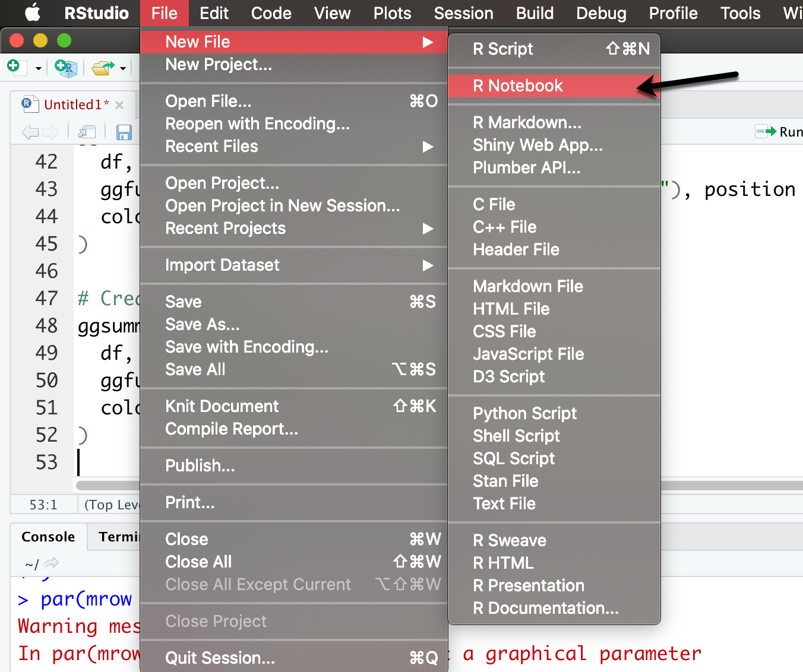The height and width of the screenshot is (672, 803).
Task: Click Publish in File menu
Action: (x=293, y=465)
